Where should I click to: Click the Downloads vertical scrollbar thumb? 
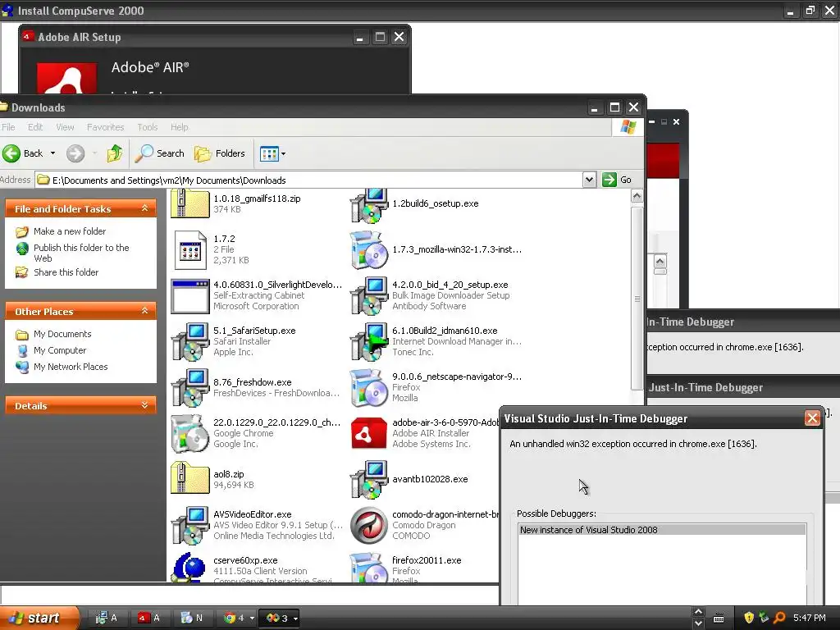(x=637, y=299)
